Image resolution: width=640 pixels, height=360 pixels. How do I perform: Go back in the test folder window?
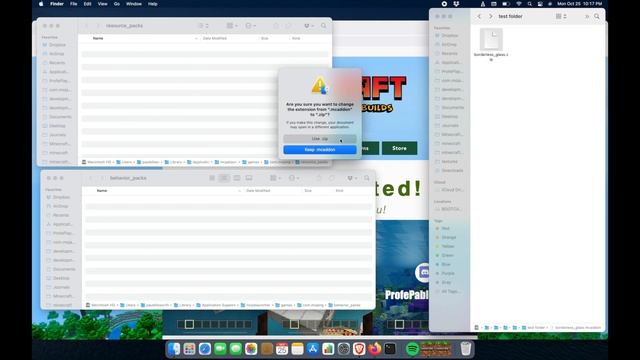tap(479, 16)
